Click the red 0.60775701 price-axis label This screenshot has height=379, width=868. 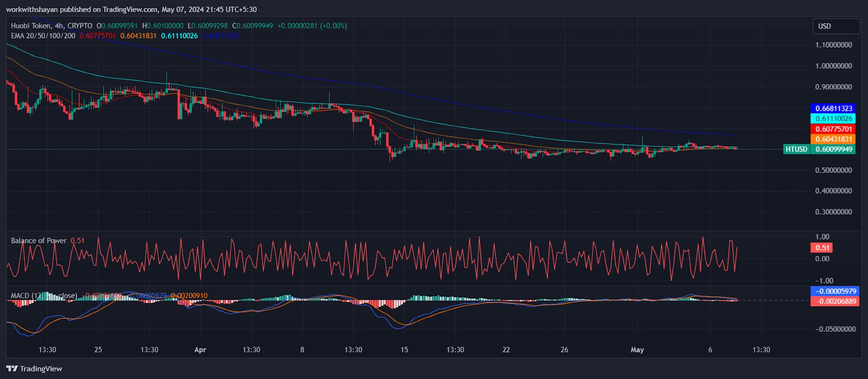tap(834, 129)
